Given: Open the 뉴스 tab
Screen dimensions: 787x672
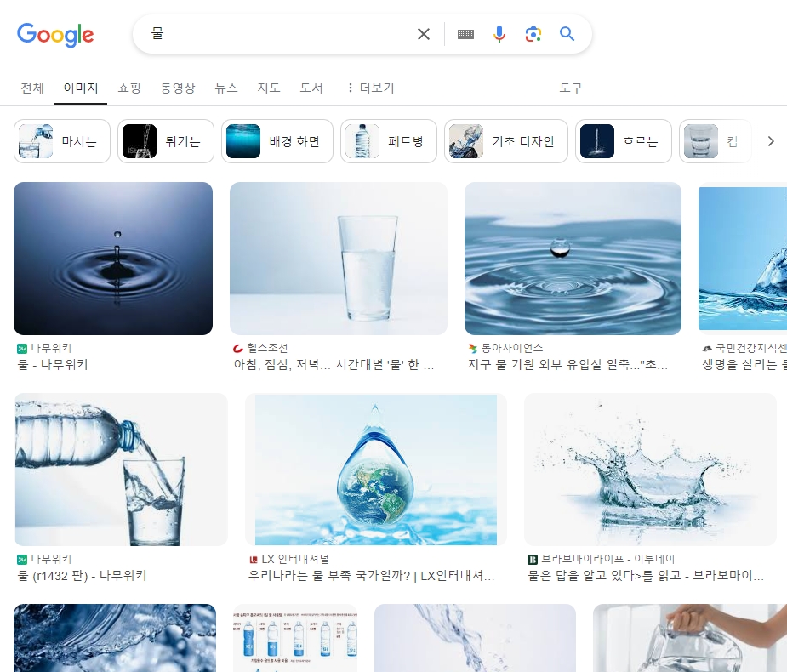Looking at the screenshot, I should (x=226, y=88).
